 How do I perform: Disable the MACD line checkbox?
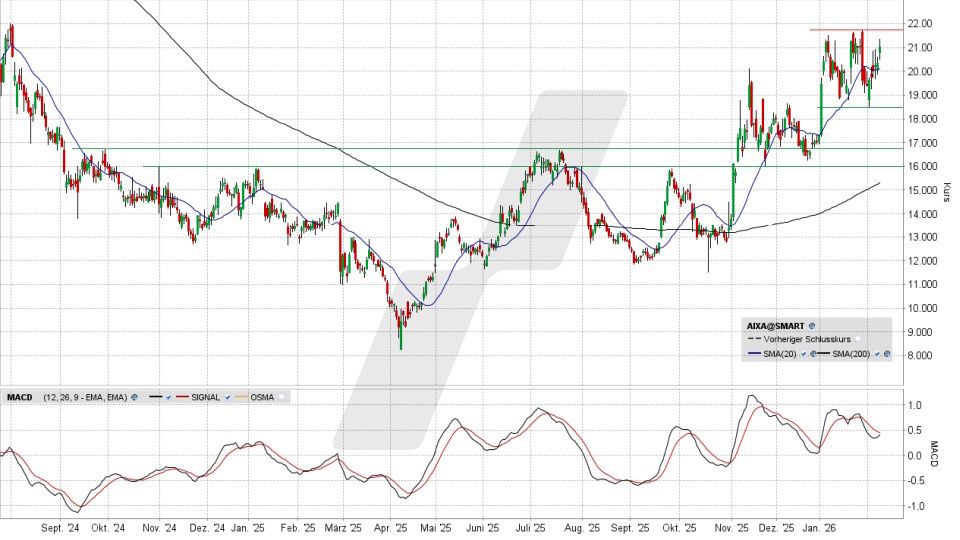point(170,397)
